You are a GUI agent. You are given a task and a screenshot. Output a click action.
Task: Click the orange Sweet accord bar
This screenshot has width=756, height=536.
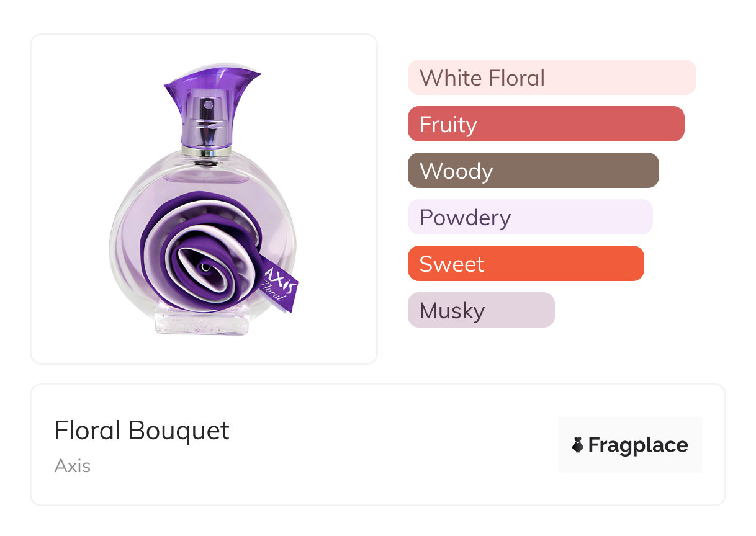525,264
